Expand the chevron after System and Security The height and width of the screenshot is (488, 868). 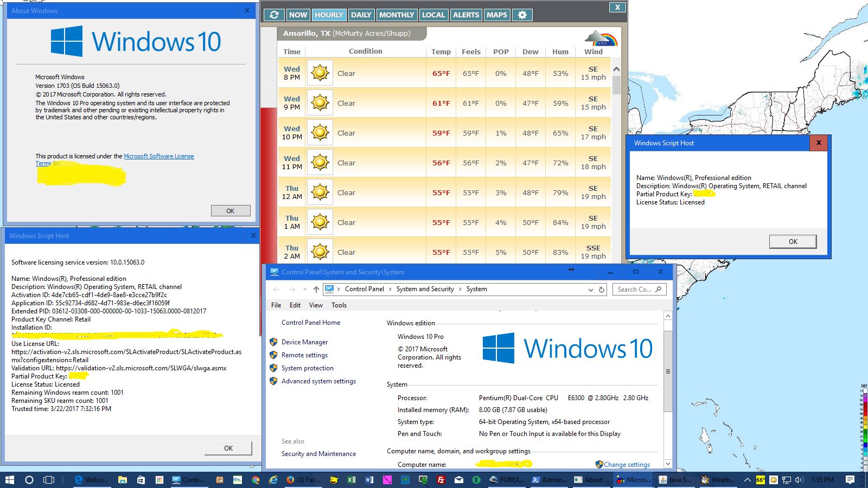460,290
